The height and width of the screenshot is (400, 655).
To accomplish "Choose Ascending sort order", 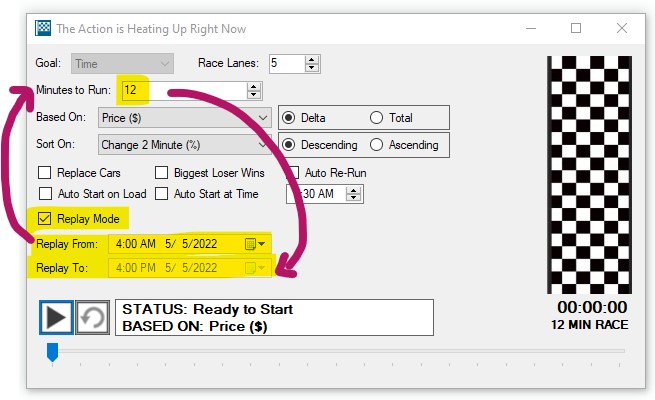I will (x=376, y=144).
